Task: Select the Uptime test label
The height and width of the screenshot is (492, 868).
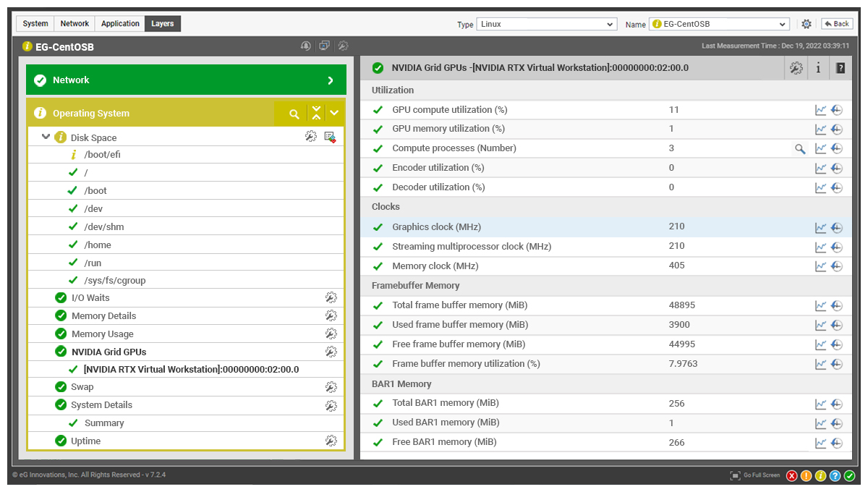Action: pyautogui.click(x=86, y=441)
